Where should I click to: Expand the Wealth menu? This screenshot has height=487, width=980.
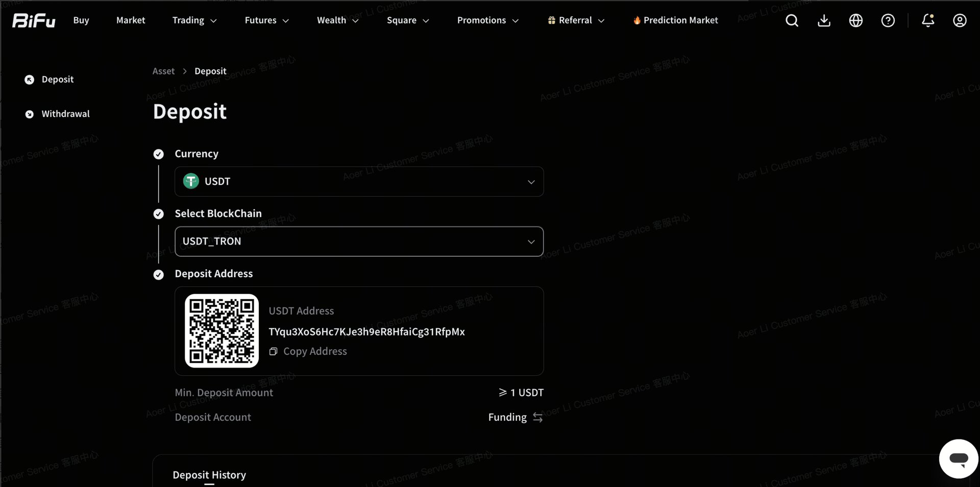click(x=338, y=20)
